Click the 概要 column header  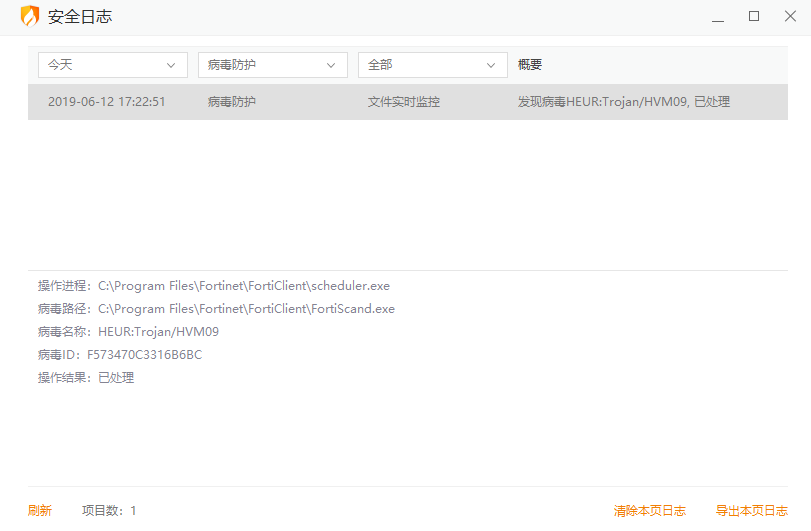coord(530,65)
